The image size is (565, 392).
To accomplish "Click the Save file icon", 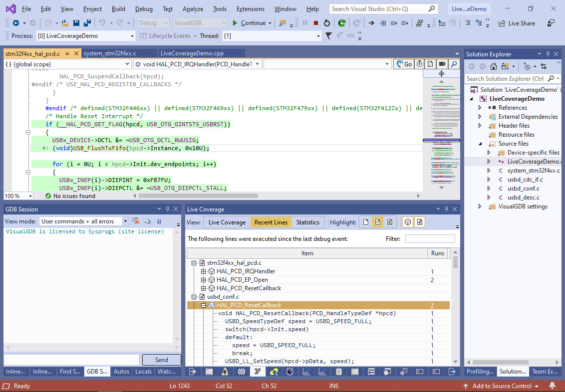I will [x=76, y=23].
